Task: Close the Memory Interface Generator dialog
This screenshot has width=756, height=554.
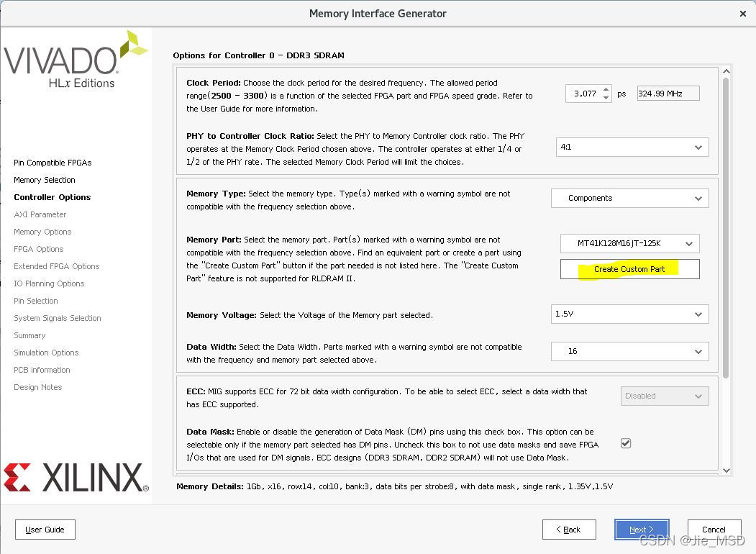Action: coord(742,14)
